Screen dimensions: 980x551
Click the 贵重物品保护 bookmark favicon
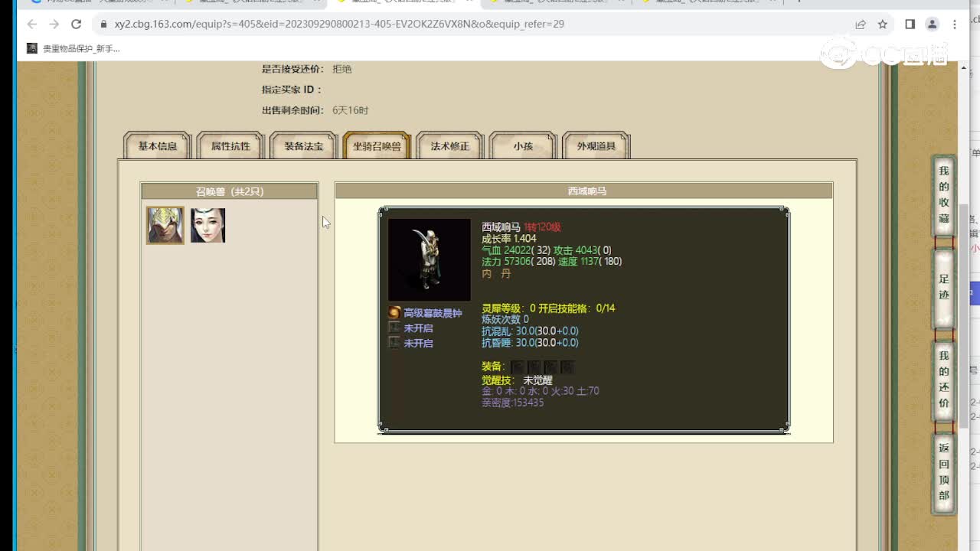(32, 48)
